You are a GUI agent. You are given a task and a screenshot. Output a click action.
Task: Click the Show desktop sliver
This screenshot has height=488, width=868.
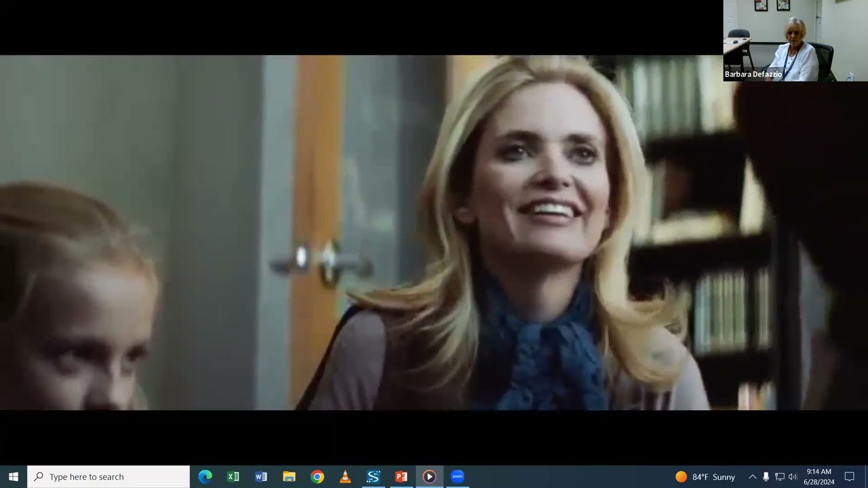tap(866, 476)
